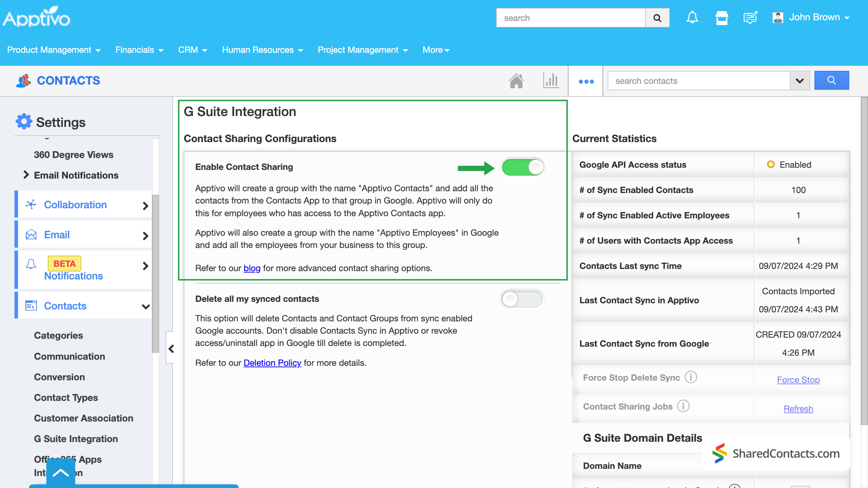868x488 pixels.
Task: Focus the global search input field
Action: 571,18
